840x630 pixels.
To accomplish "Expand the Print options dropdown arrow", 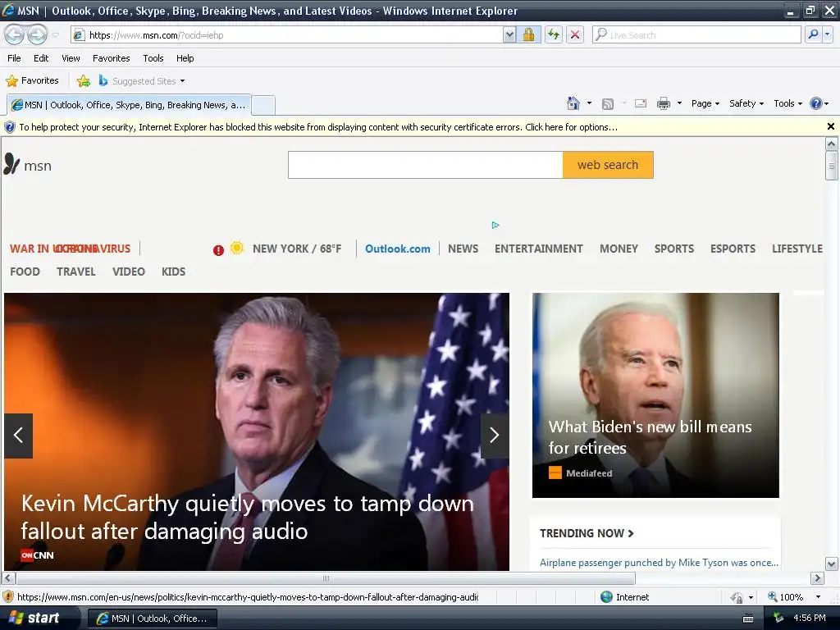I will click(x=679, y=103).
